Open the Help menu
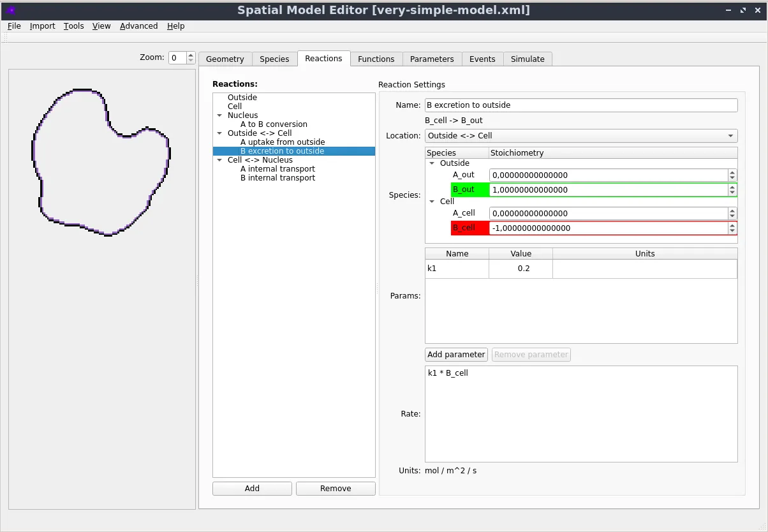Image resolution: width=768 pixels, height=532 pixels. (176, 26)
